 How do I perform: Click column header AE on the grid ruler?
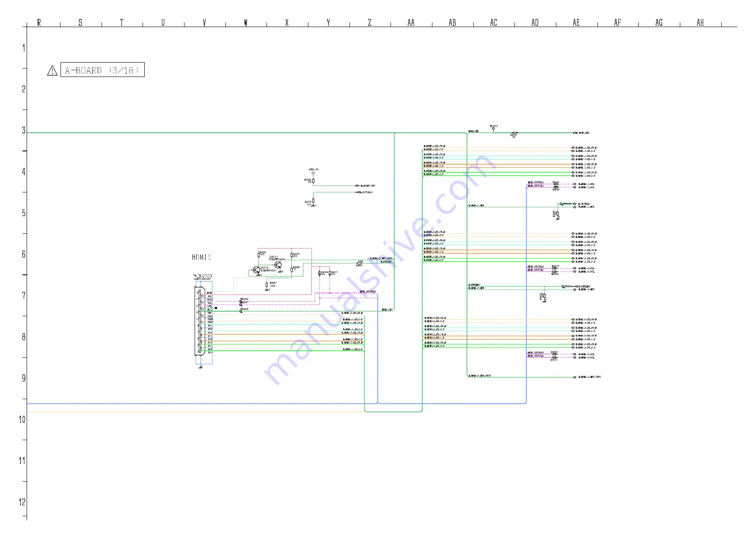(576, 22)
